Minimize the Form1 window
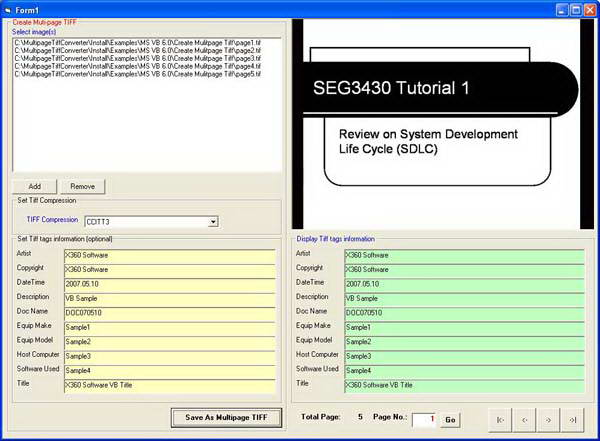The width and height of the screenshot is (600, 441). click(562, 10)
